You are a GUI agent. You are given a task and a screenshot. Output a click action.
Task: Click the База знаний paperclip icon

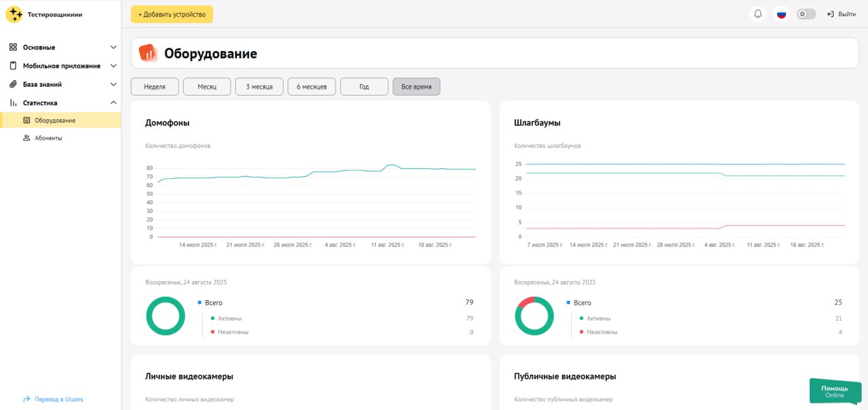(13, 85)
